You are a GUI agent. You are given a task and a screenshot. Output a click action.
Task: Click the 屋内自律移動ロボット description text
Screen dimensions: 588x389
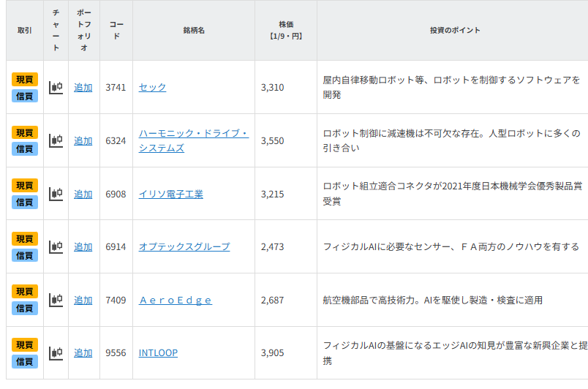click(x=451, y=87)
